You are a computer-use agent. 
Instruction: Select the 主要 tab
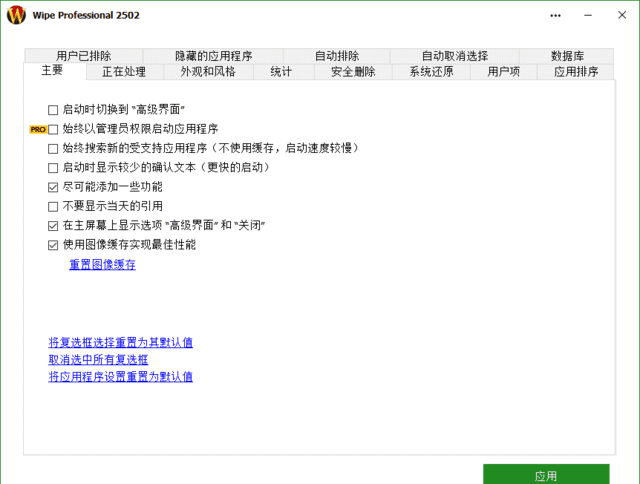(x=55, y=71)
